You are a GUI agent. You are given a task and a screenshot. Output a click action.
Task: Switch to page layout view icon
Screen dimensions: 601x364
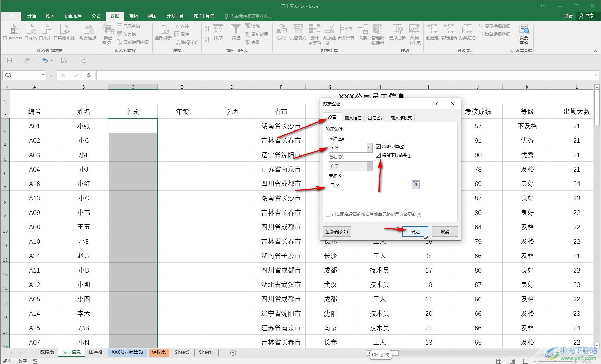tap(512, 361)
